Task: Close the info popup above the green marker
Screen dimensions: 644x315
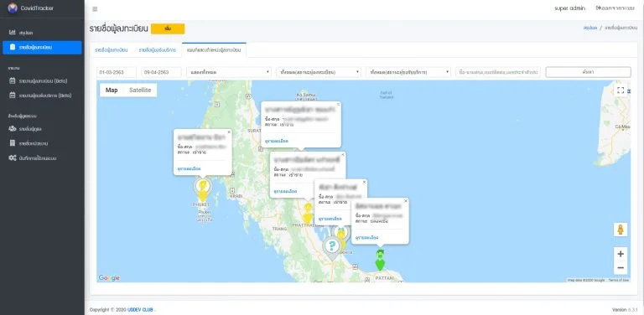Action: tap(406, 201)
